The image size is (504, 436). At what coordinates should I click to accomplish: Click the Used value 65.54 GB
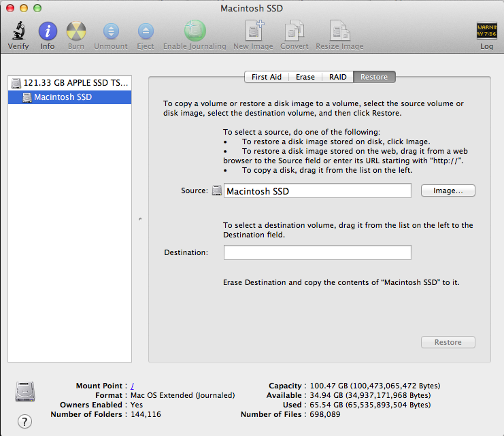click(x=370, y=405)
